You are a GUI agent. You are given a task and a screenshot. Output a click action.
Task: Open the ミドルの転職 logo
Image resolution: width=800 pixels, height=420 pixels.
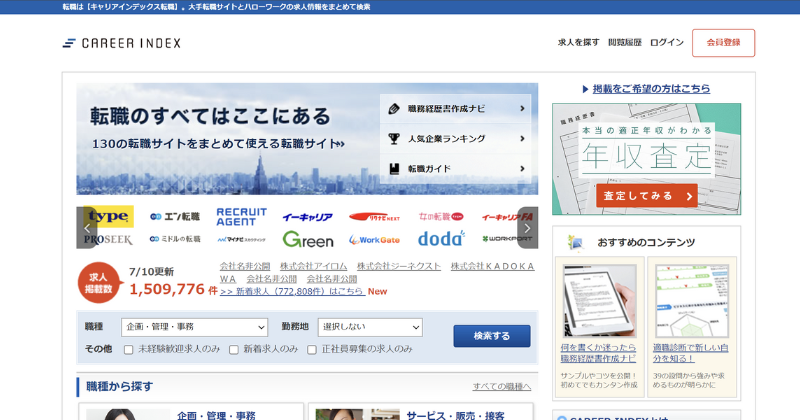click(x=175, y=239)
